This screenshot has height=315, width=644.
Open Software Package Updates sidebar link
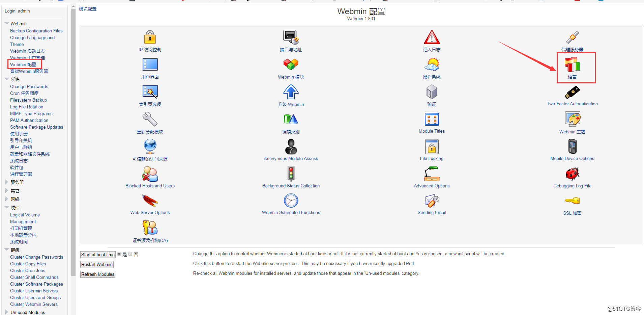click(x=37, y=127)
